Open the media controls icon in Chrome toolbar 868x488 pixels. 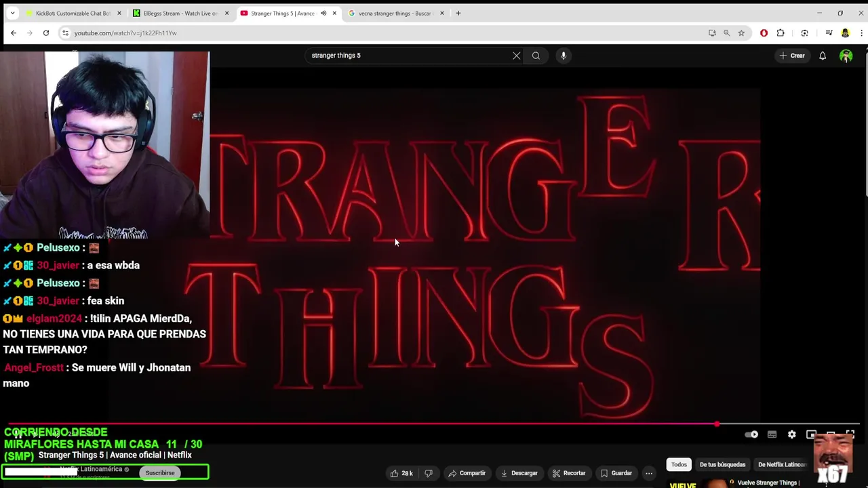(829, 33)
